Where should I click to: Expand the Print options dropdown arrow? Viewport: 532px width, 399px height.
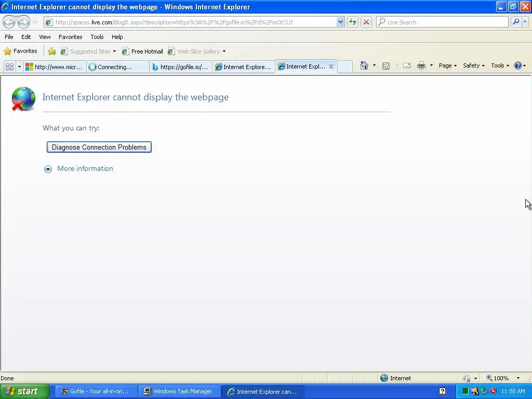tap(431, 65)
